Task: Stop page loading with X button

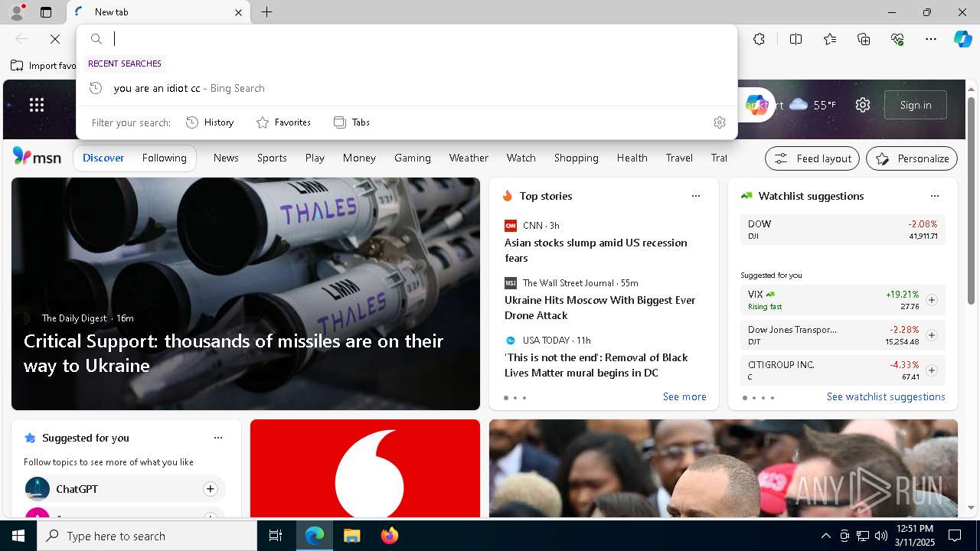Action: coord(55,39)
